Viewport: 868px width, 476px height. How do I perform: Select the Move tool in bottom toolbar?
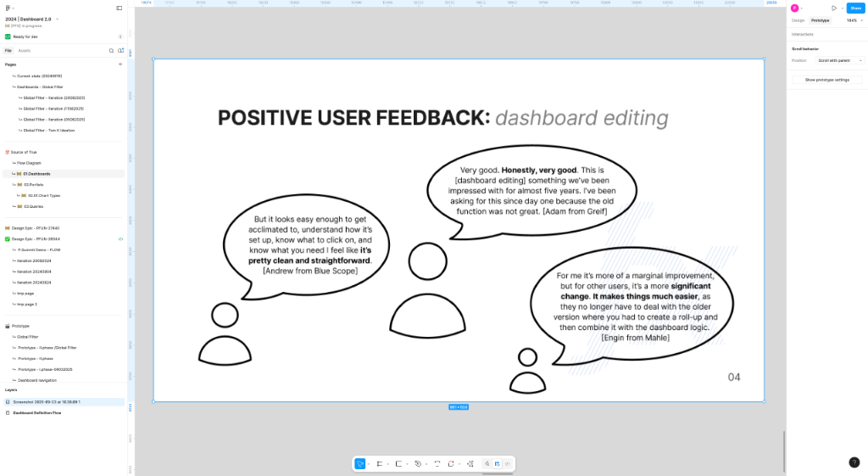click(359, 464)
